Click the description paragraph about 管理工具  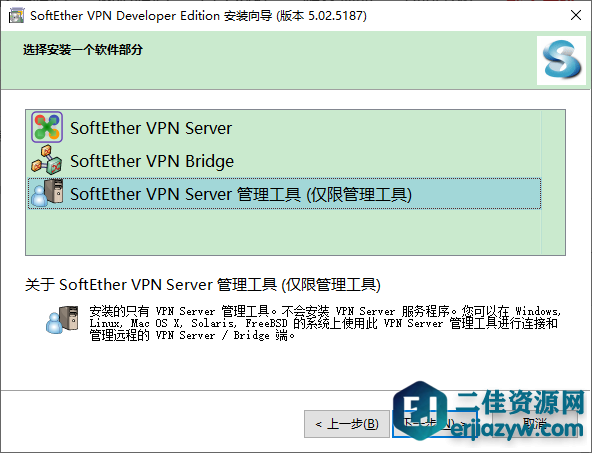coord(325,323)
